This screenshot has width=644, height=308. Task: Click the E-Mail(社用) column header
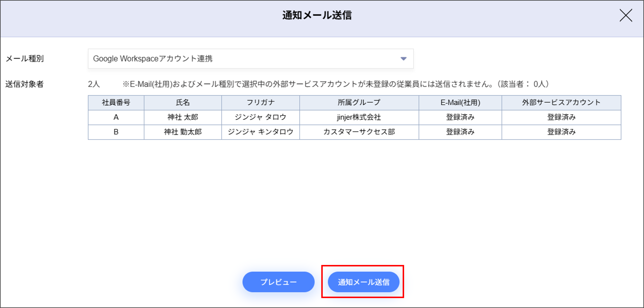tap(460, 102)
